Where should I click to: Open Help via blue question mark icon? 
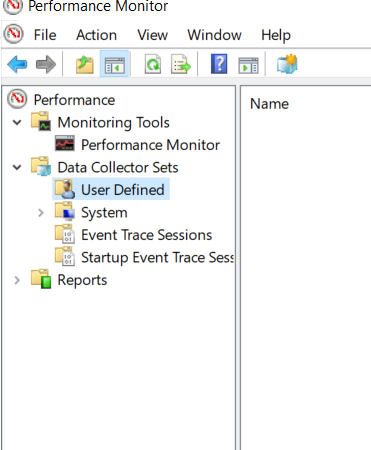coord(219,64)
